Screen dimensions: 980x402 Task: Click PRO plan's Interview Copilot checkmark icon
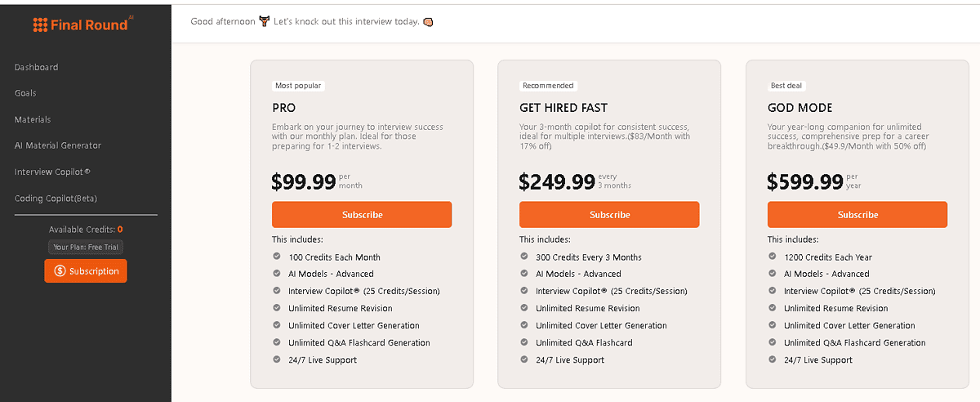277,291
